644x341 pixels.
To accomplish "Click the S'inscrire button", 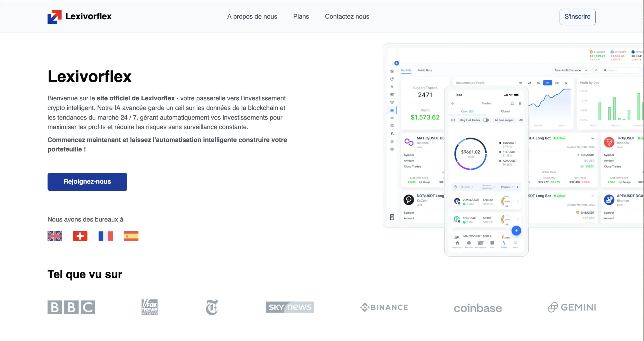I will (577, 17).
